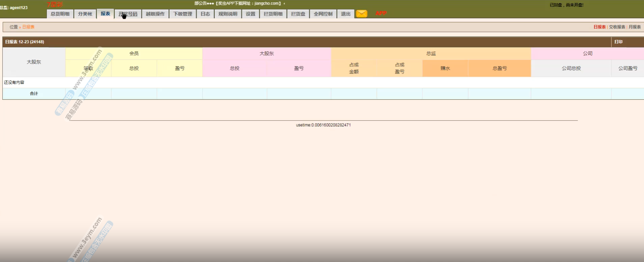Click the 打印 print button

[619, 42]
